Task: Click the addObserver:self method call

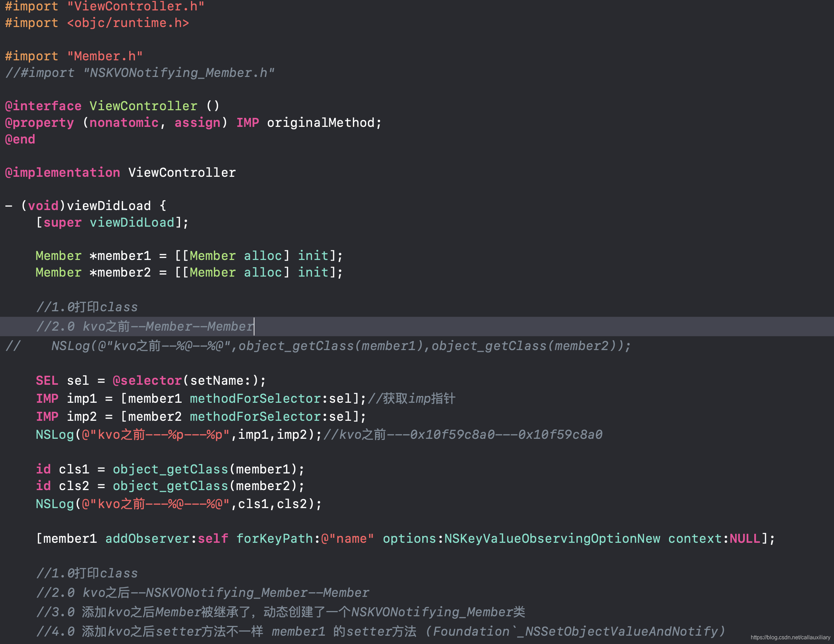Action: point(166,538)
